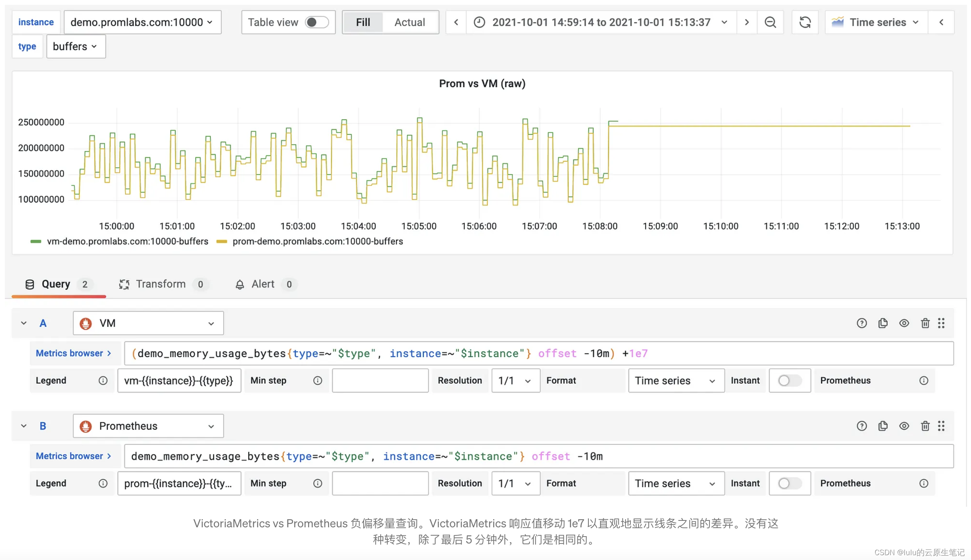This screenshot has height=560, width=971.
Task: Open Resolution dropdown for query A
Action: point(515,380)
